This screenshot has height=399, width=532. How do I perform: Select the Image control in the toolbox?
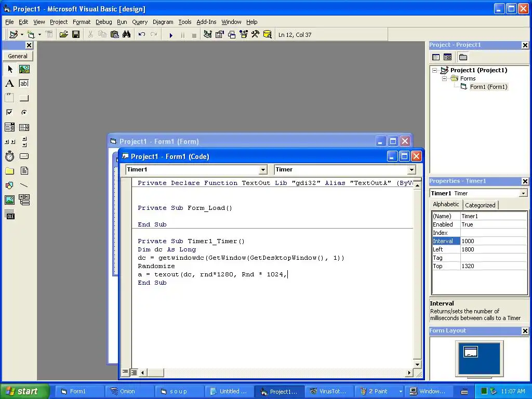click(10, 200)
